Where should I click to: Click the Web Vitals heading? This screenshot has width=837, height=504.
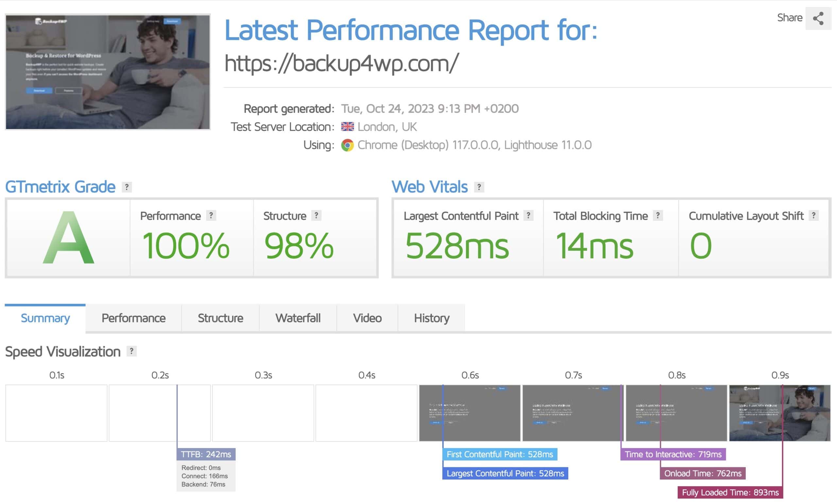pyautogui.click(x=430, y=187)
